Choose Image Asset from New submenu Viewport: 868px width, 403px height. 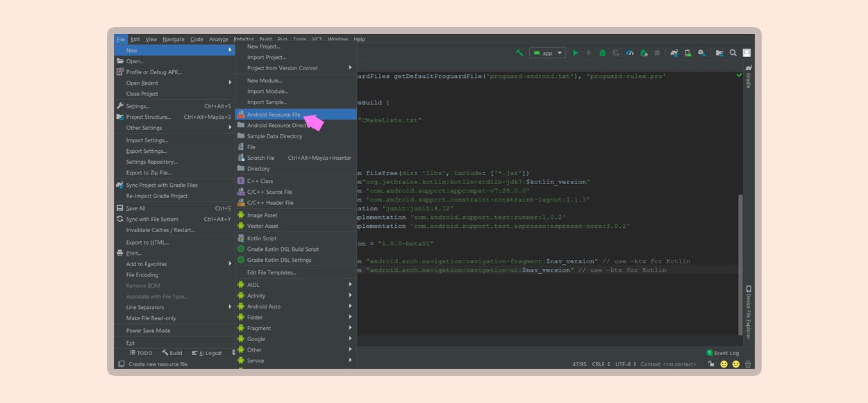[296, 215]
